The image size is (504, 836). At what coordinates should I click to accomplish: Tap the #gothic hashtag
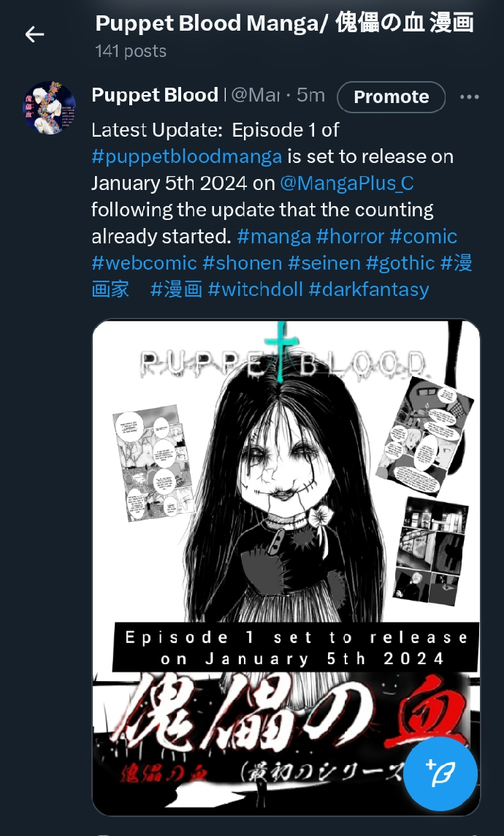(400, 263)
